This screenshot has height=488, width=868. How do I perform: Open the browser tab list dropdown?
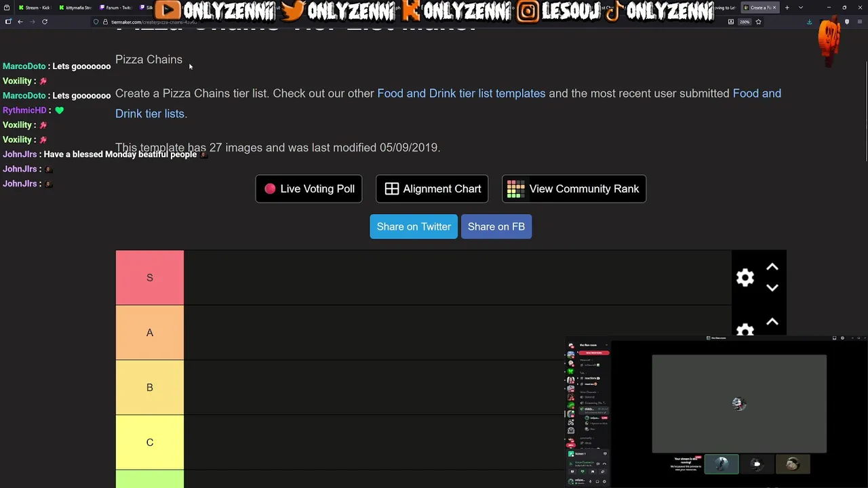[x=801, y=7]
